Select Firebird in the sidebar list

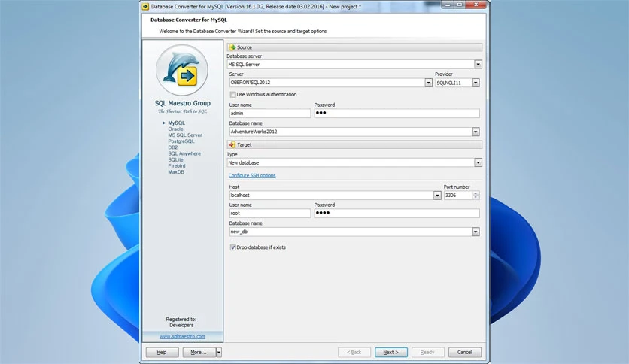point(177,165)
